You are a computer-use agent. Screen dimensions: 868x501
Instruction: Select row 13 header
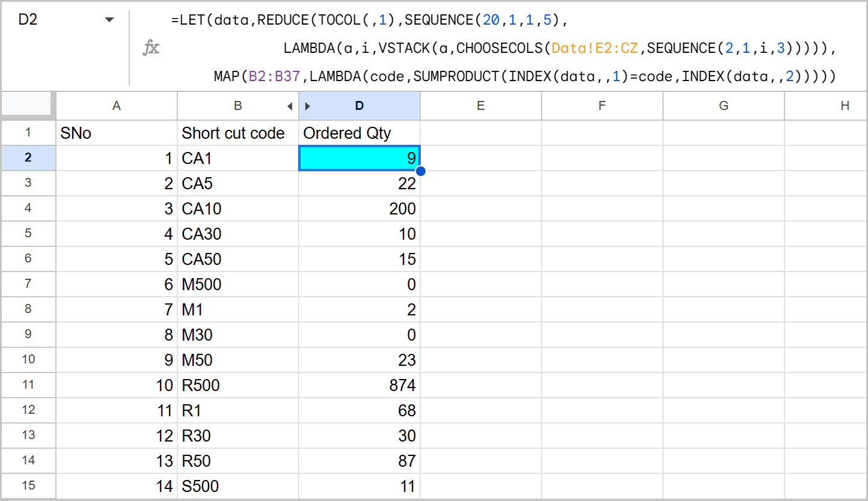pyautogui.click(x=28, y=435)
